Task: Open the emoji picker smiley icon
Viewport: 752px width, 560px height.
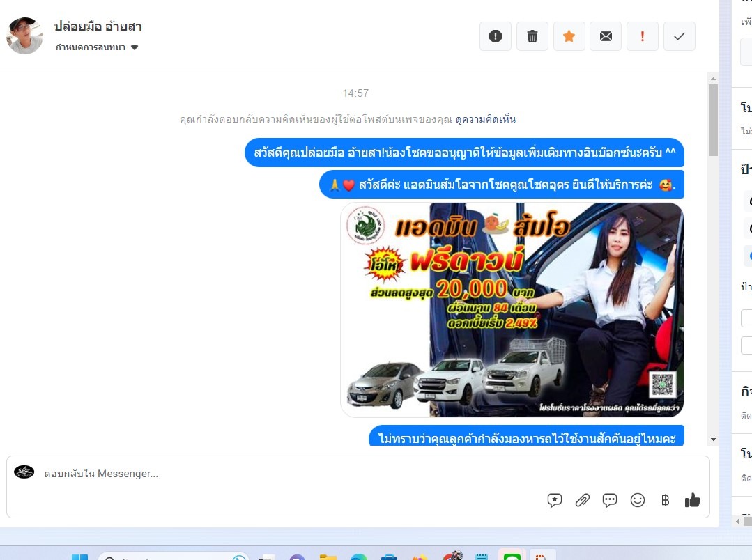Action: [638, 500]
